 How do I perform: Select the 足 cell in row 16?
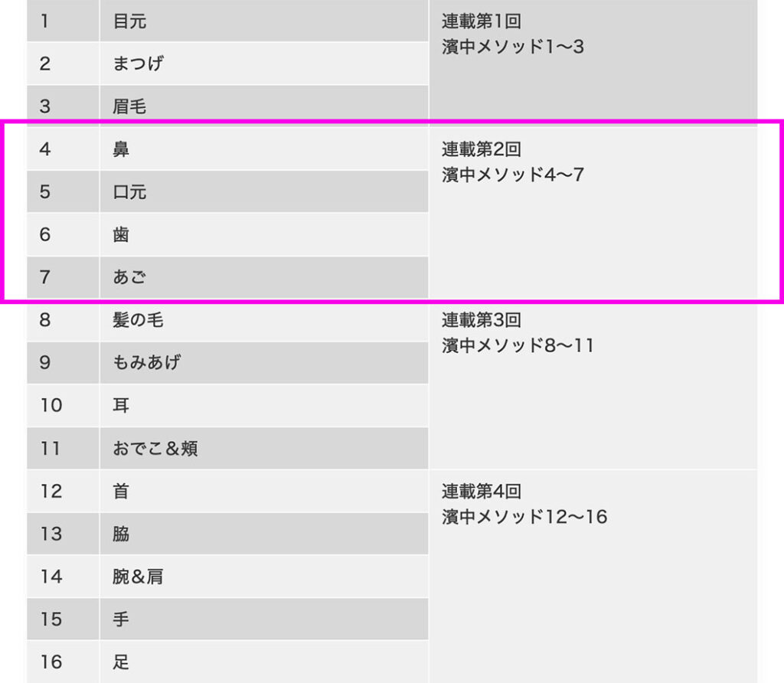(121, 662)
